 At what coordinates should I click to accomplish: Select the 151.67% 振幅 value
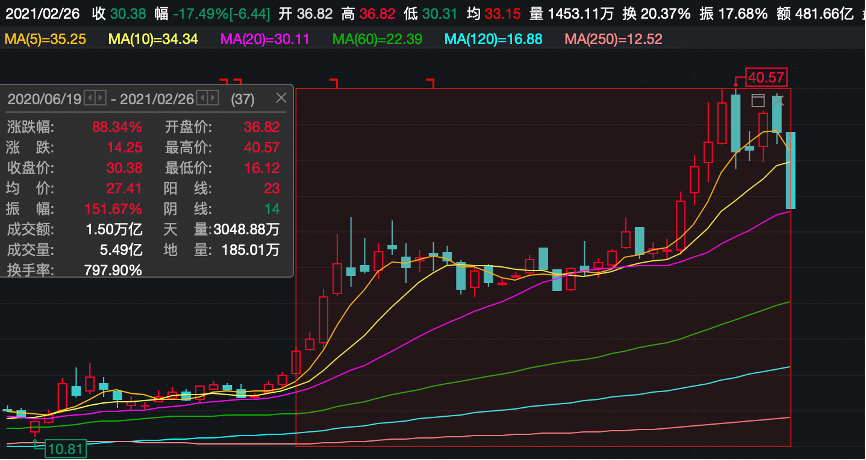[x=113, y=209]
